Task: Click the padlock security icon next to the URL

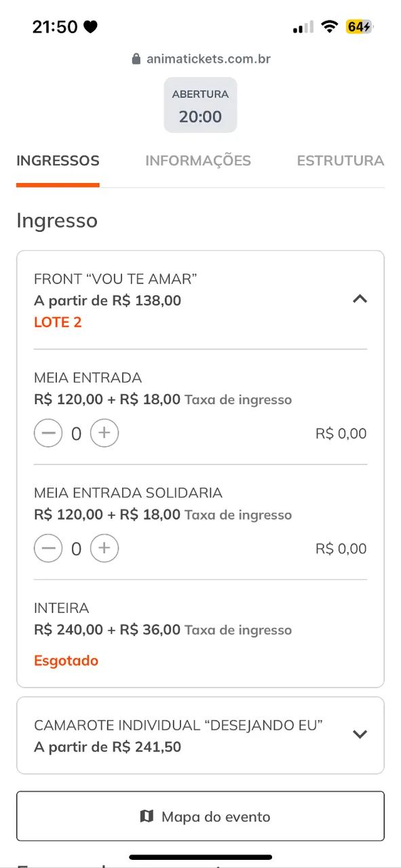Action: click(136, 58)
